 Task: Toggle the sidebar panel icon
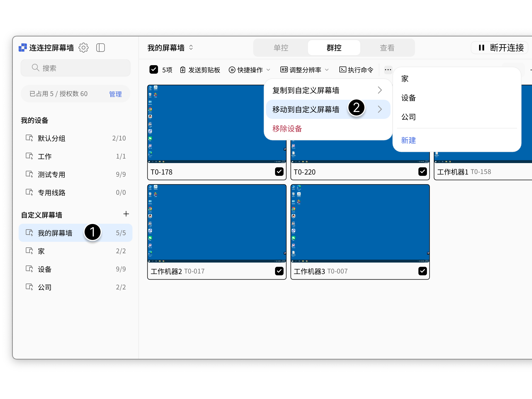[x=101, y=48]
